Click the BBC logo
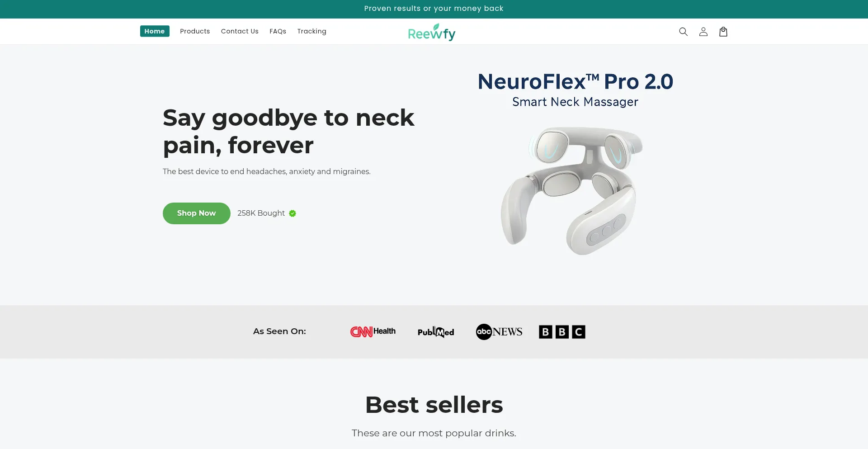This screenshot has width=868, height=449. 562,332
